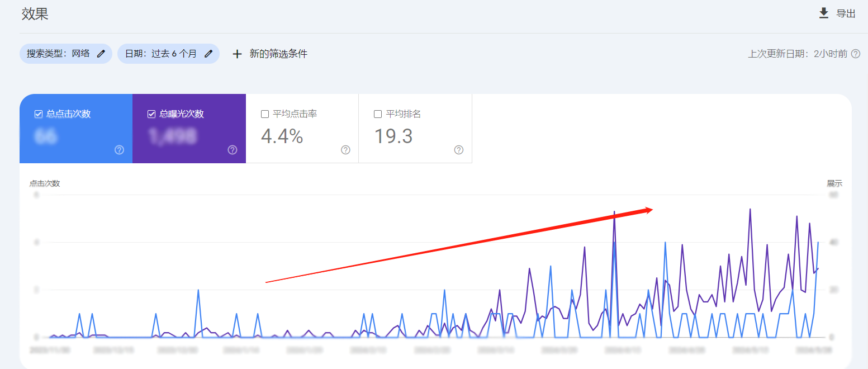Click help icon in 总点击次数 card
Viewport: 868px width, 369px height.
(x=119, y=150)
